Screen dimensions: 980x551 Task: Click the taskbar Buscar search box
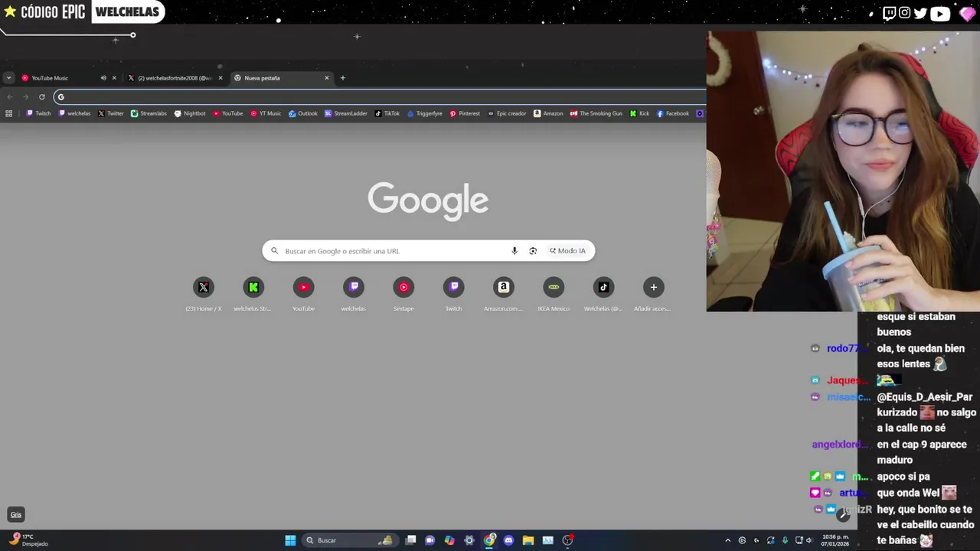point(349,540)
